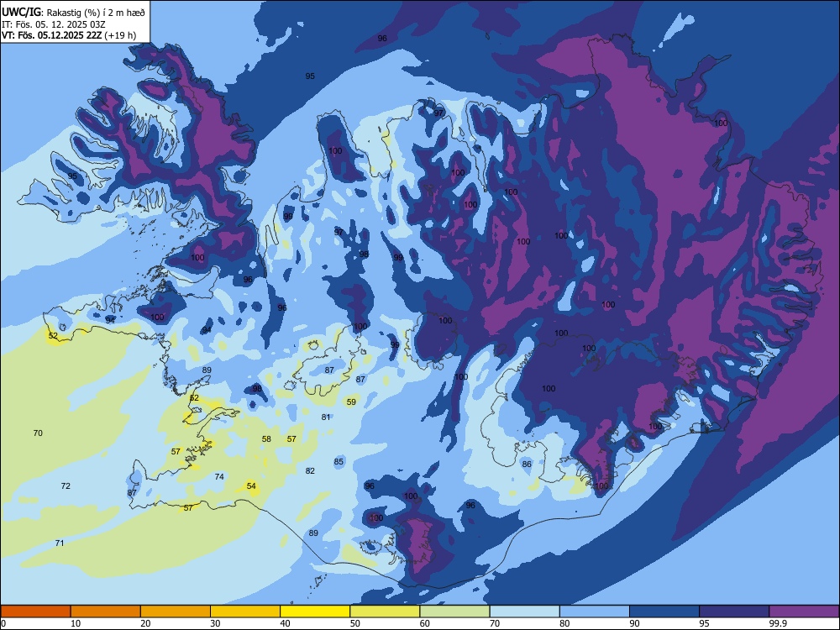
Task: Click the legend tick label '40'
Action: tap(285, 623)
